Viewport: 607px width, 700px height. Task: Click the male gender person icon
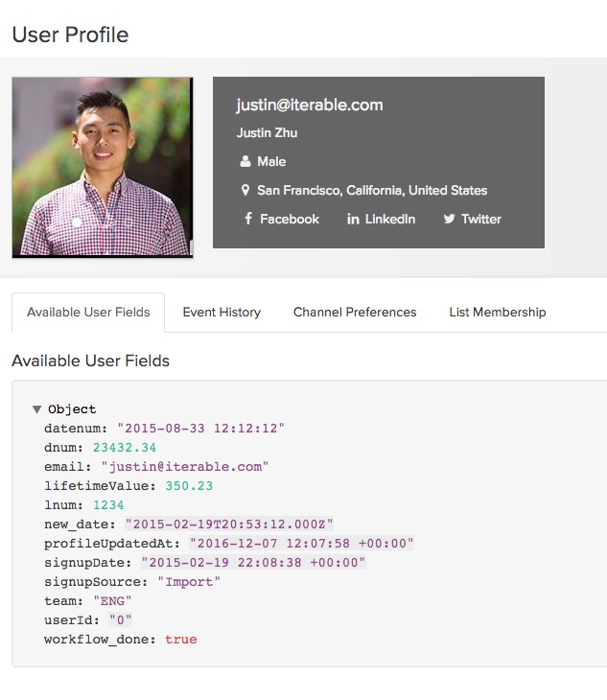tap(245, 161)
